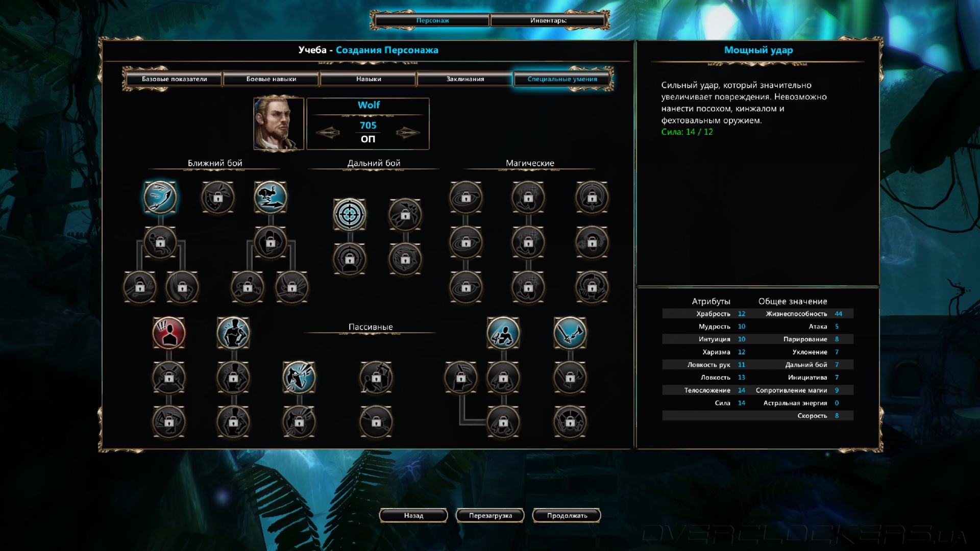
Task: Click the running rabbit melee skill icon
Action: pyautogui.click(x=271, y=197)
